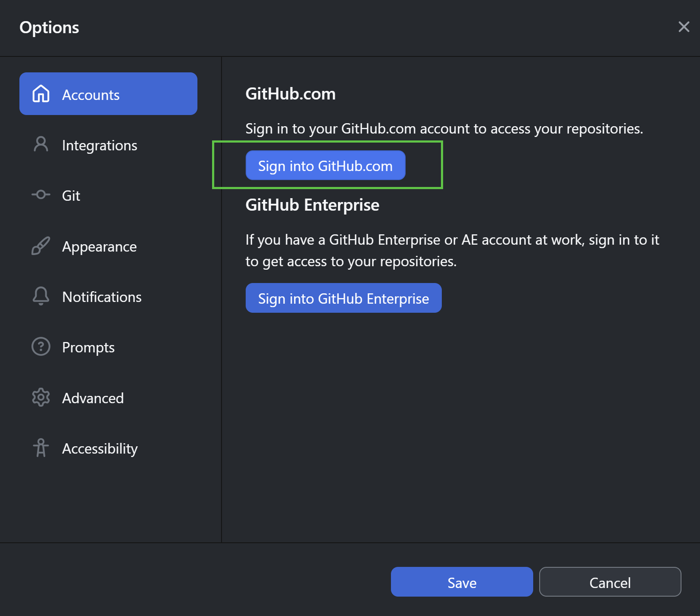The width and height of the screenshot is (700, 616).
Task: Select the Accounts tab label
Action: pyautogui.click(x=91, y=95)
